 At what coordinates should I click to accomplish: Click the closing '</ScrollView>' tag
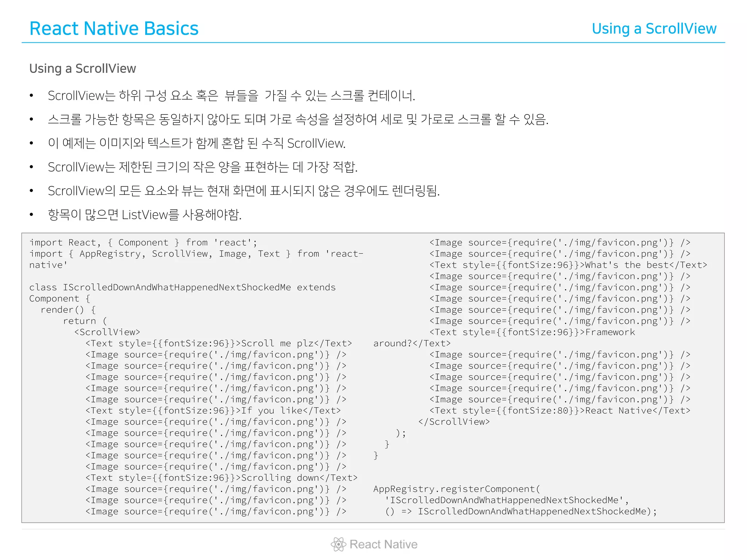click(454, 422)
